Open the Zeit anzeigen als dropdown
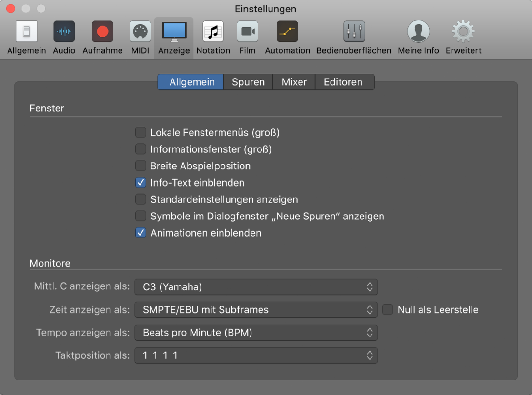The image size is (532, 395). (x=256, y=310)
